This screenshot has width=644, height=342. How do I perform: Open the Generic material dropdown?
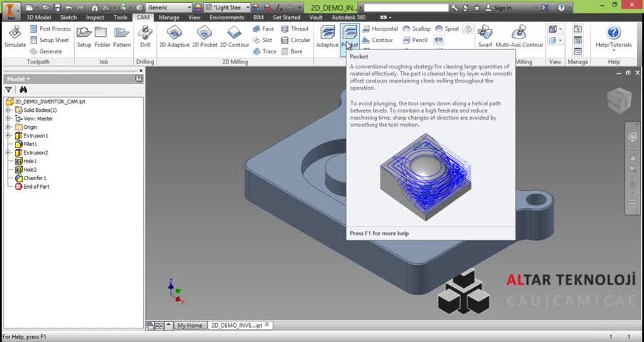(x=169, y=7)
